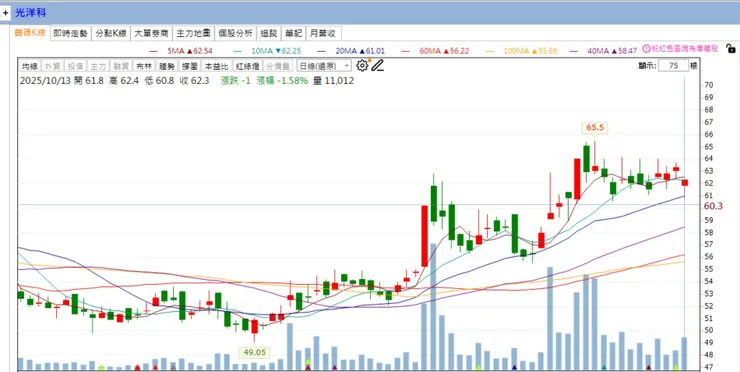Switch to the 即時走勢 tab
Screen dimensions: 740x372
[70, 33]
